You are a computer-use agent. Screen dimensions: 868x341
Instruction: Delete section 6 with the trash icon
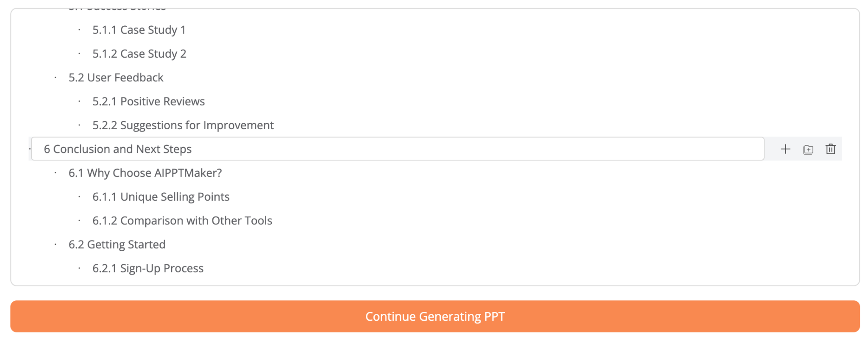pyautogui.click(x=831, y=149)
